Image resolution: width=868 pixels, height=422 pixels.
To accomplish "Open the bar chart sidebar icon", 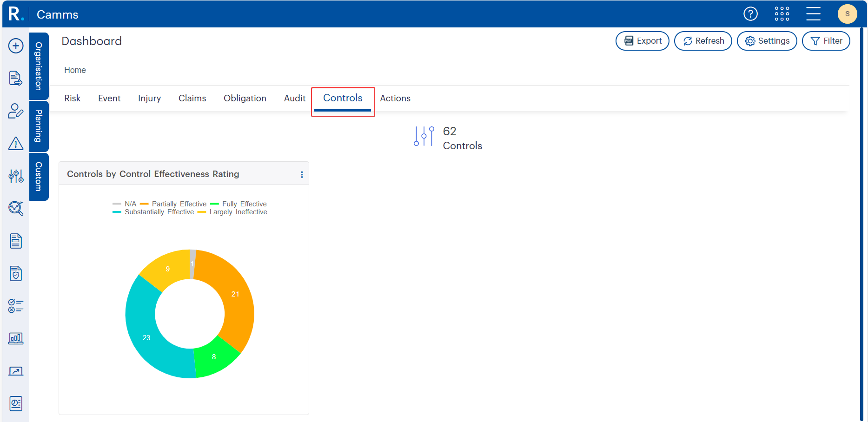I will 16,338.
